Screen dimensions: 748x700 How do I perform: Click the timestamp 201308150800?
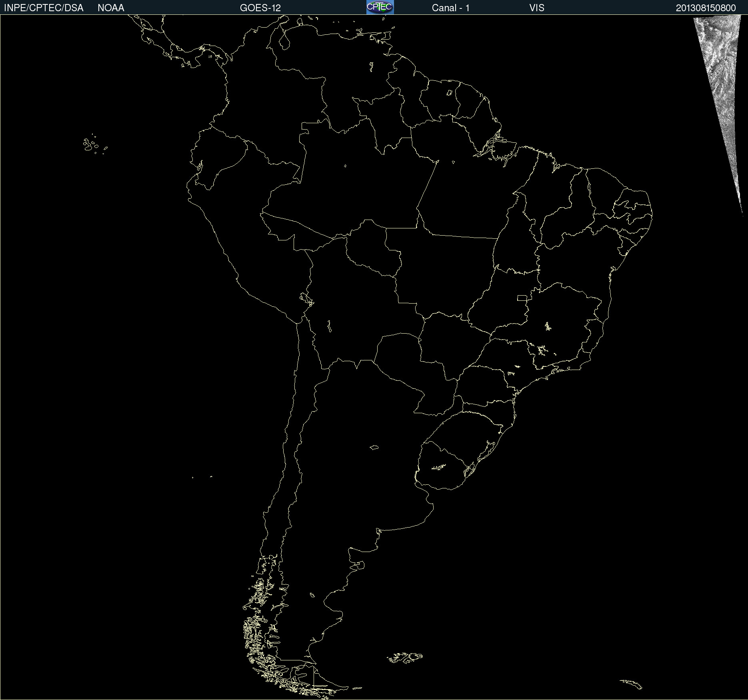(706, 8)
